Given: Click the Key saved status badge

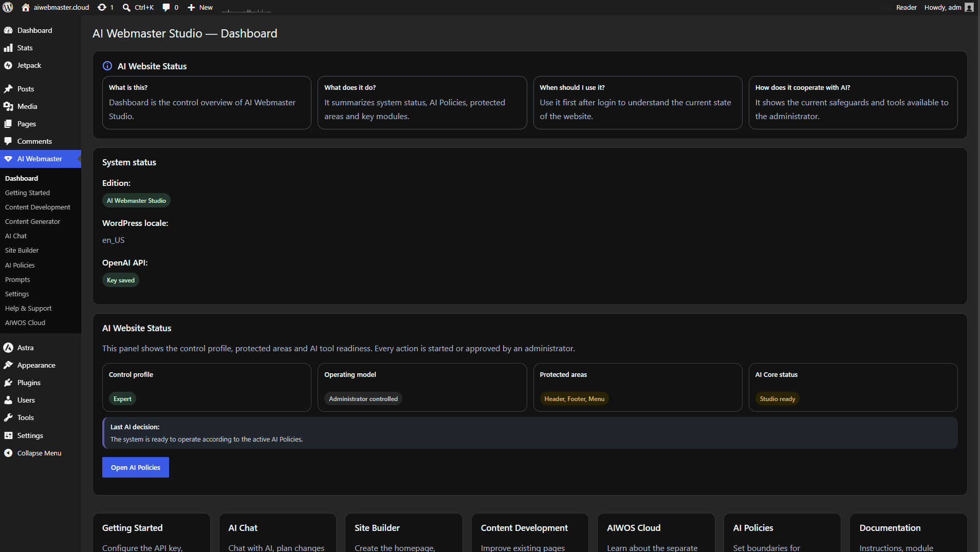Looking at the screenshot, I should [121, 280].
